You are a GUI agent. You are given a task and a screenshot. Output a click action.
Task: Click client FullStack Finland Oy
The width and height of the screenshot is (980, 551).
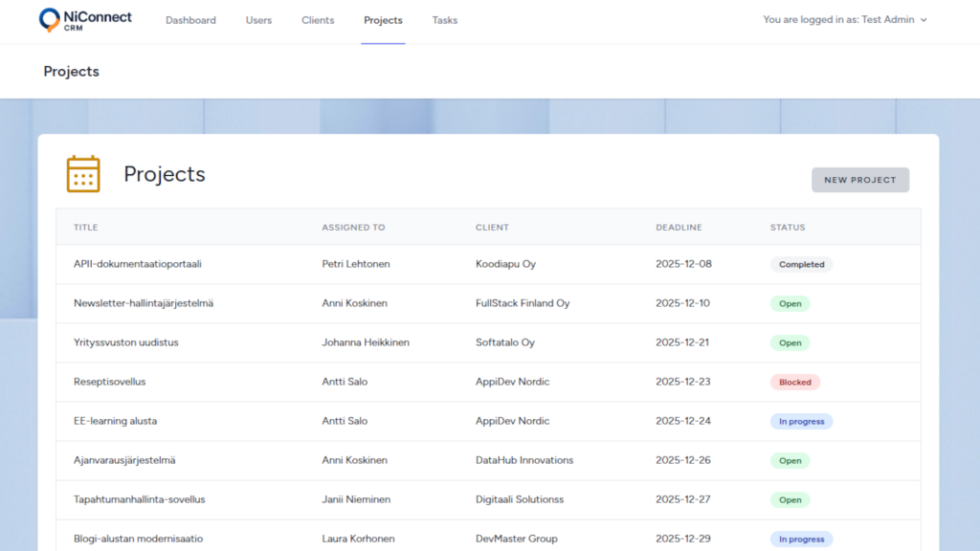pyautogui.click(x=523, y=303)
